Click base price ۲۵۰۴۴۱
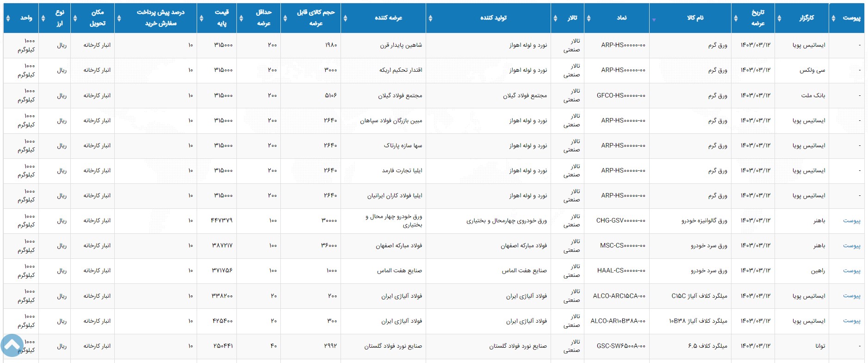Image resolution: width=868 pixels, height=363 pixels. (223, 345)
